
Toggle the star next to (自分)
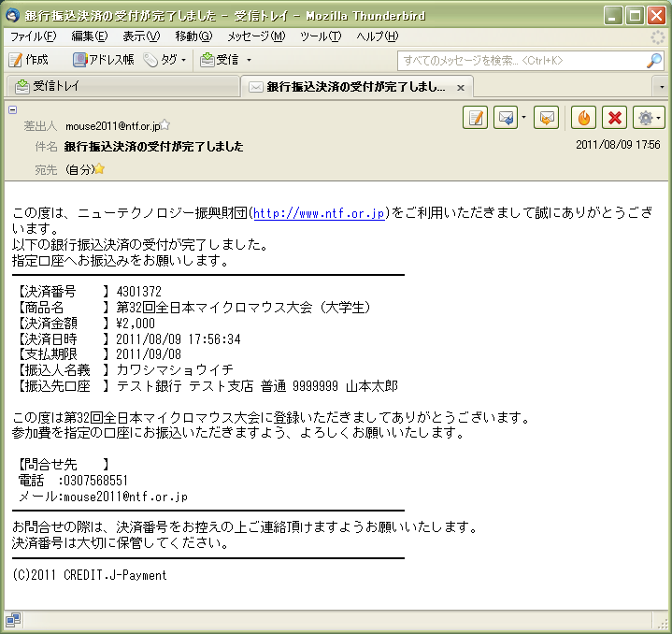pyautogui.click(x=99, y=169)
